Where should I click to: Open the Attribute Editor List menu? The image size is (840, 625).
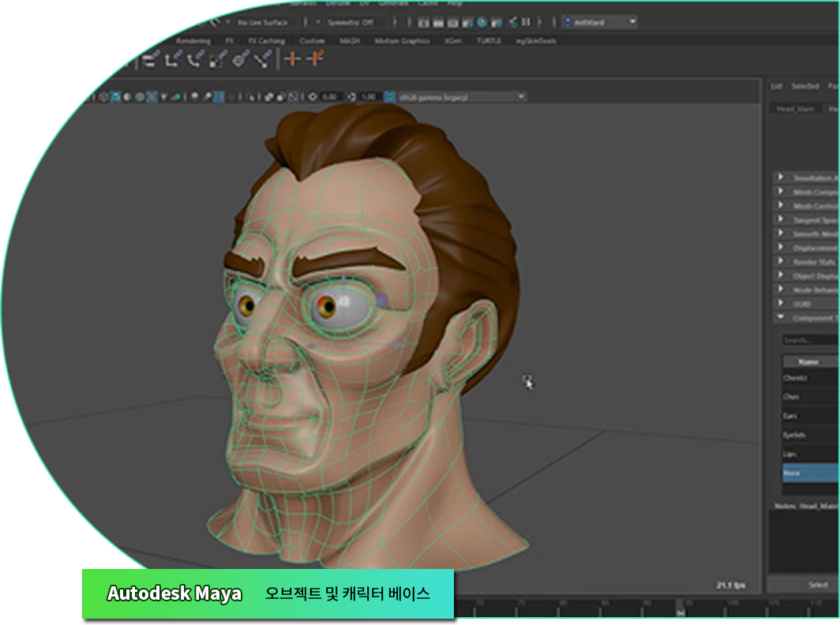pos(776,86)
